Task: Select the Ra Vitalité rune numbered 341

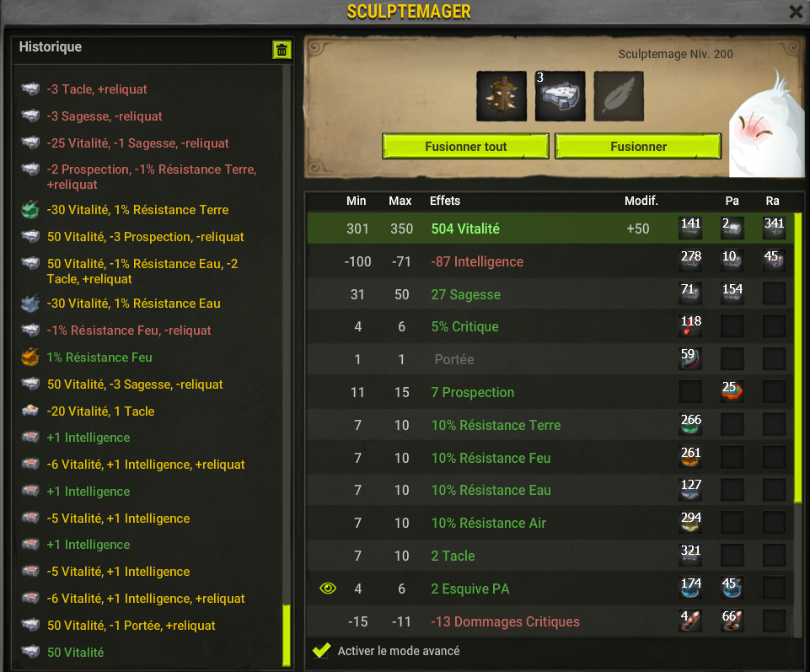Action: (x=774, y=228)
